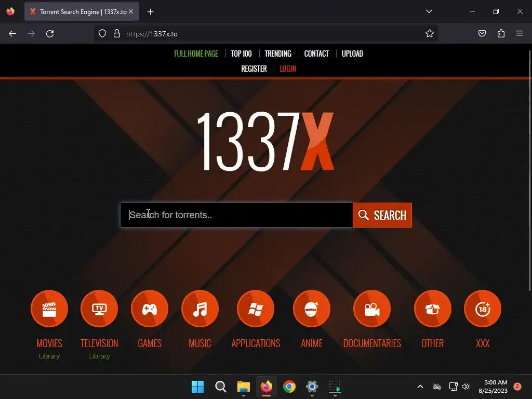This screenshot has height=399, width=532.
Task: Open the Firefox hamburger menu
Action: (x=520, y=33)
